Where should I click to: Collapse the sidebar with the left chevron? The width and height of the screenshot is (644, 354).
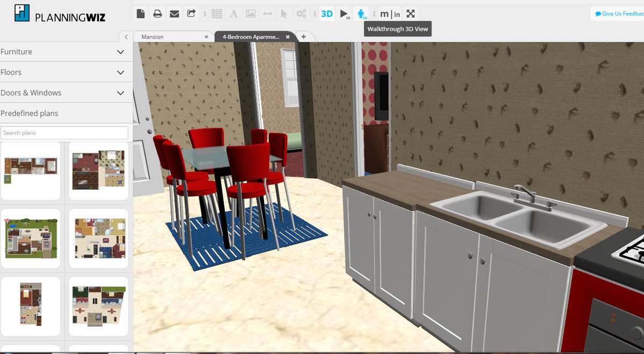point(126,37)
